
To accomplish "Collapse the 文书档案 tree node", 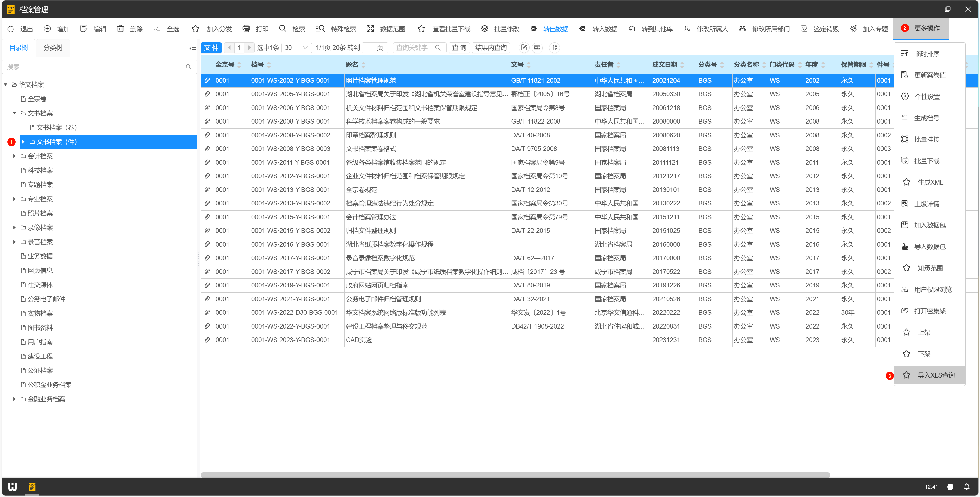I will 15,113.
